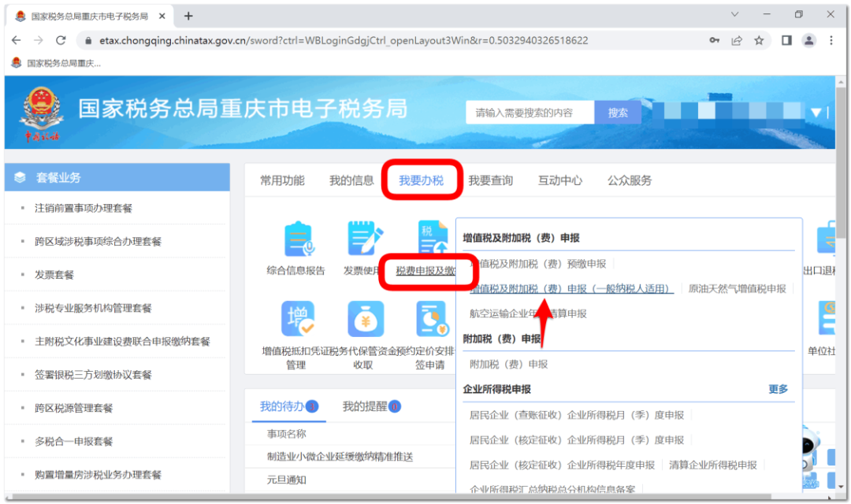Switch to 公众服务 tab
Image resolution: width=851 pixels, height=504 pixels.
pyautogui.click(x=630, y=180)
